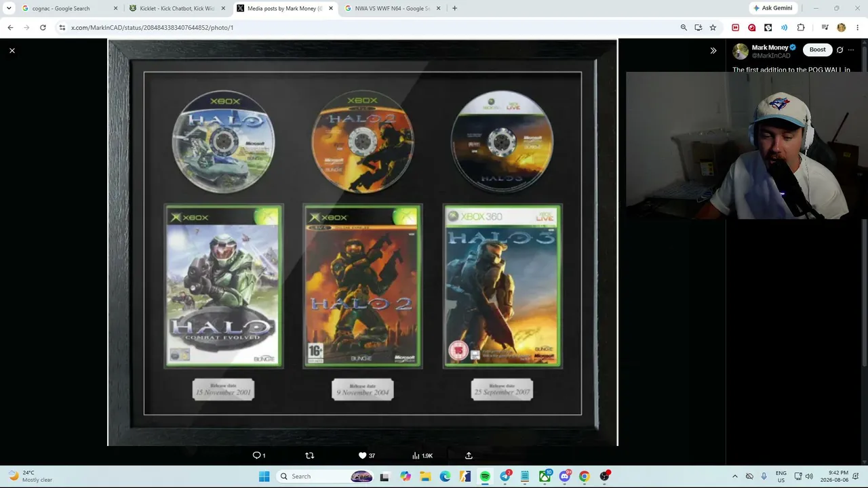Open Spotify from the taskbar
868x488 pixels.
485,476
